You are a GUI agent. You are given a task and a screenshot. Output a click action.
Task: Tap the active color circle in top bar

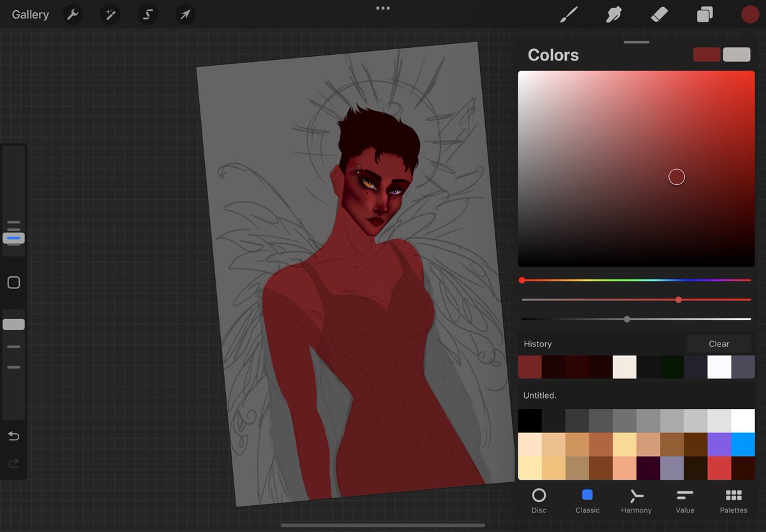coord(750,14)
